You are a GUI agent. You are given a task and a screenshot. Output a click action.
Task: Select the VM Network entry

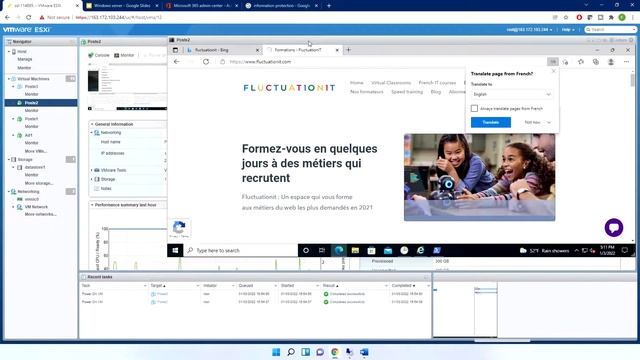pos(36,207)
